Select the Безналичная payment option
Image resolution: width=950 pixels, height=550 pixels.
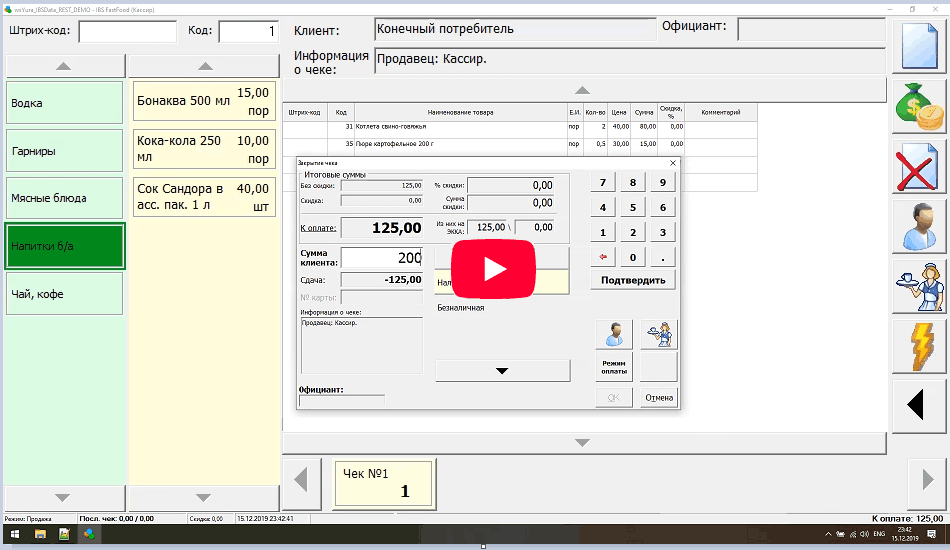pyautogui.click(x=461, y=308)
